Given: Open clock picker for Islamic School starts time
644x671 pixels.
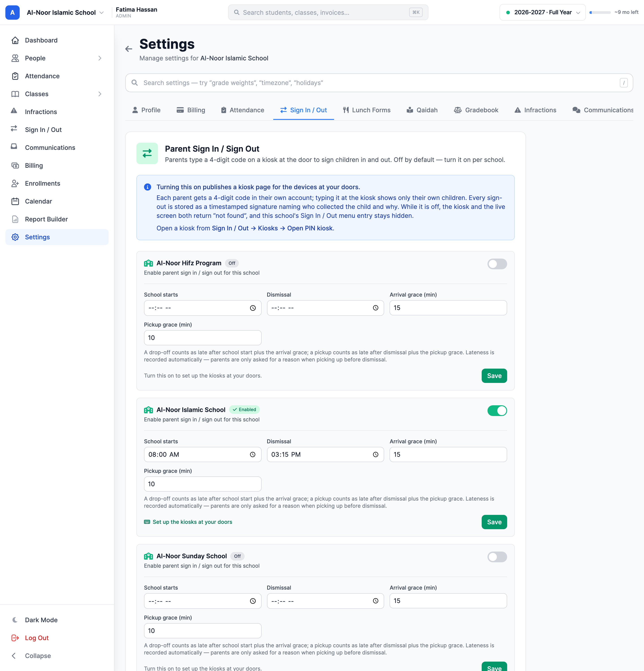Looking at the screenshot, I should 252,454.
